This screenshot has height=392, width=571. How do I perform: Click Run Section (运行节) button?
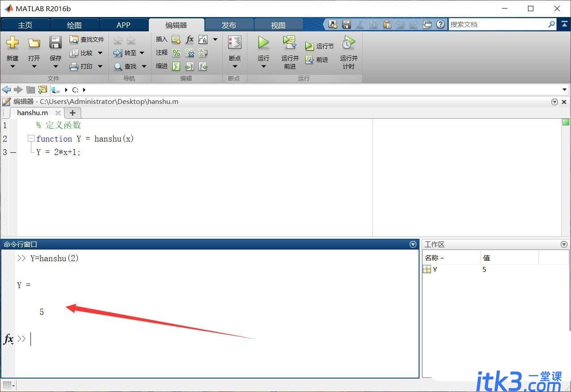point(320,46)
